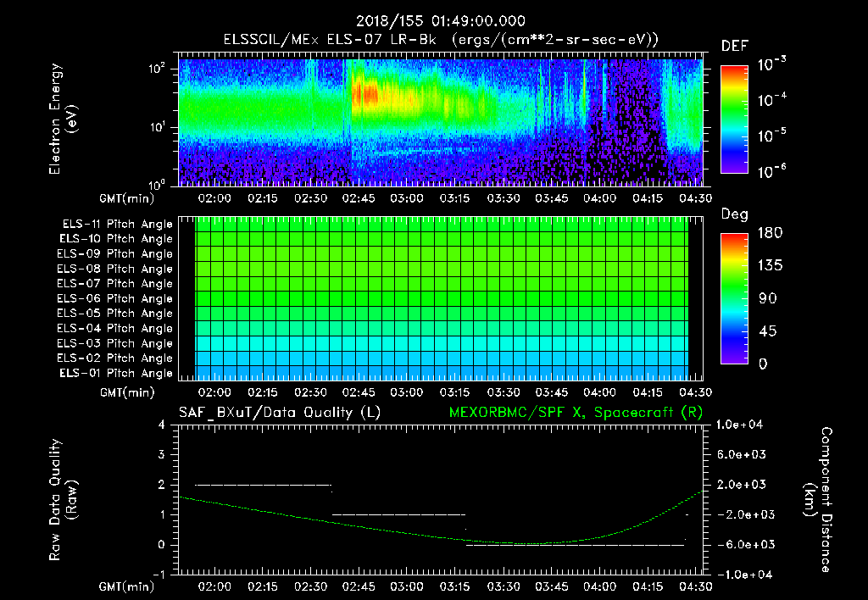Click the 04:00 tick under the pitch angle panel

point(599,392)
